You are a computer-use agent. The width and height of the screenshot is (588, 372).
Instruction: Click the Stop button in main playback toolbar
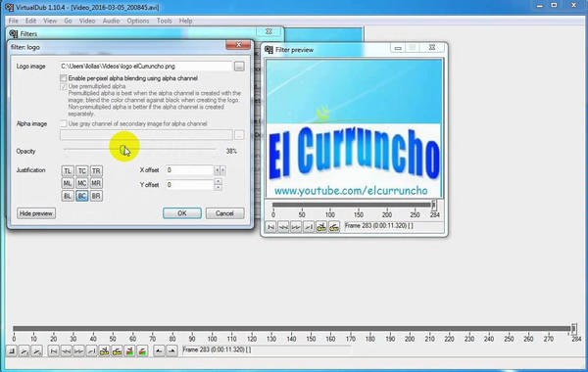[12, 351]
